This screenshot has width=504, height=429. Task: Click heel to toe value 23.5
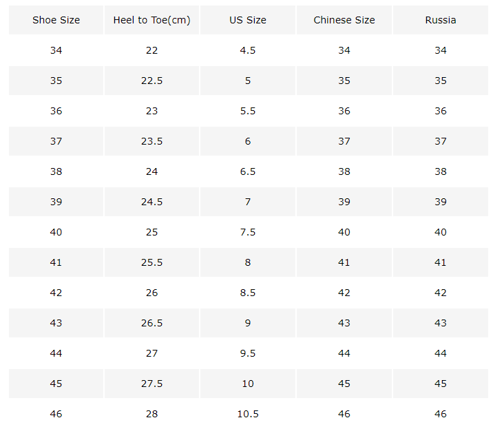(x=151, y=141)
